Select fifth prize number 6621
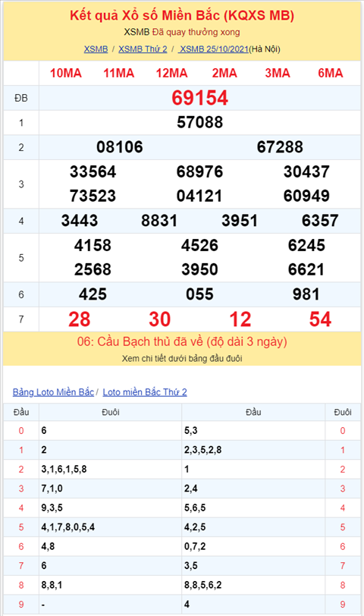The height and width of the screenshot is (616, 364). click(306, 269)
